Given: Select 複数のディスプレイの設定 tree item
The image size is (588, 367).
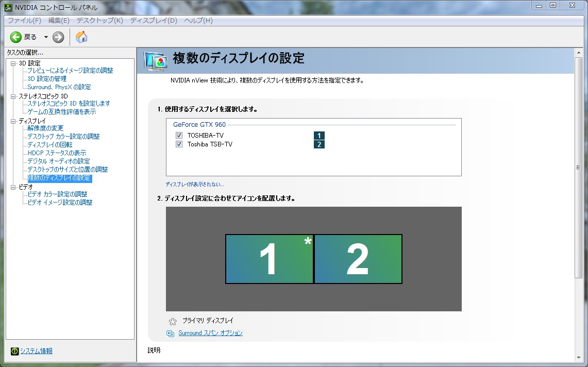Looking at the screenshot, I should point(60,178).
